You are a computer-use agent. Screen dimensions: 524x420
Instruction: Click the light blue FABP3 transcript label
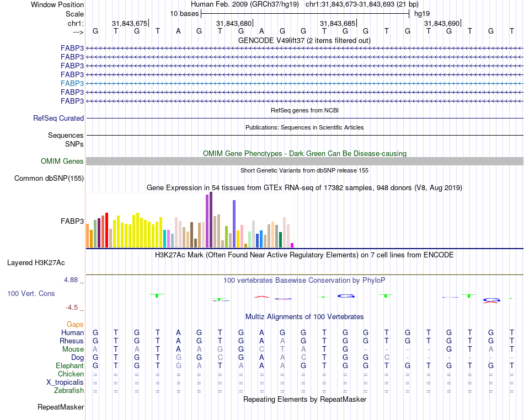tap(72, 83)
